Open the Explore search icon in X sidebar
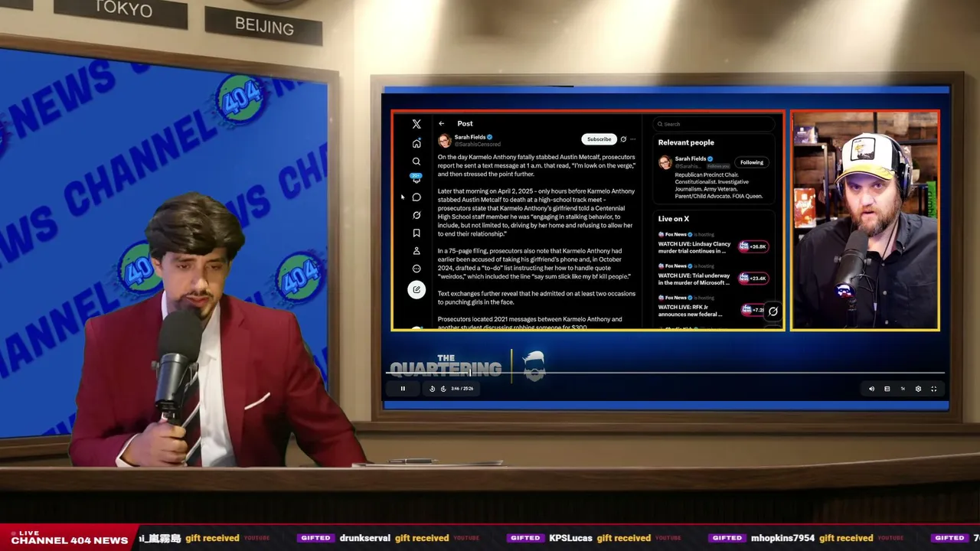Image resolution: width=980 pixels, height=551 pixels. click(x=416, y=161)
